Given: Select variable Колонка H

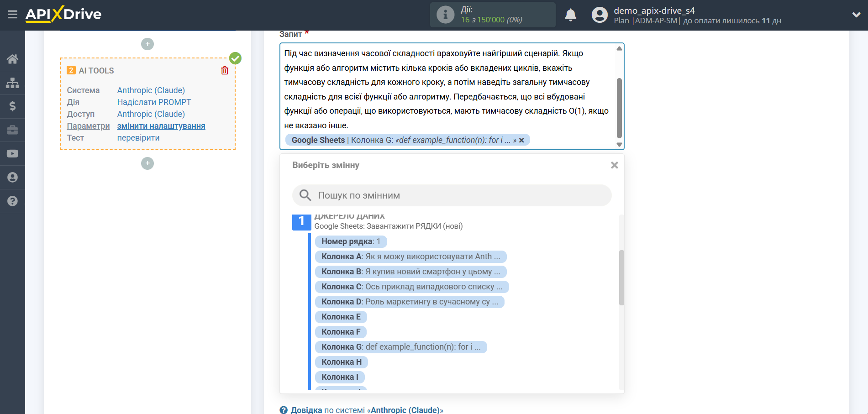Looking at the screenshot, I should (x=341, y=362).
